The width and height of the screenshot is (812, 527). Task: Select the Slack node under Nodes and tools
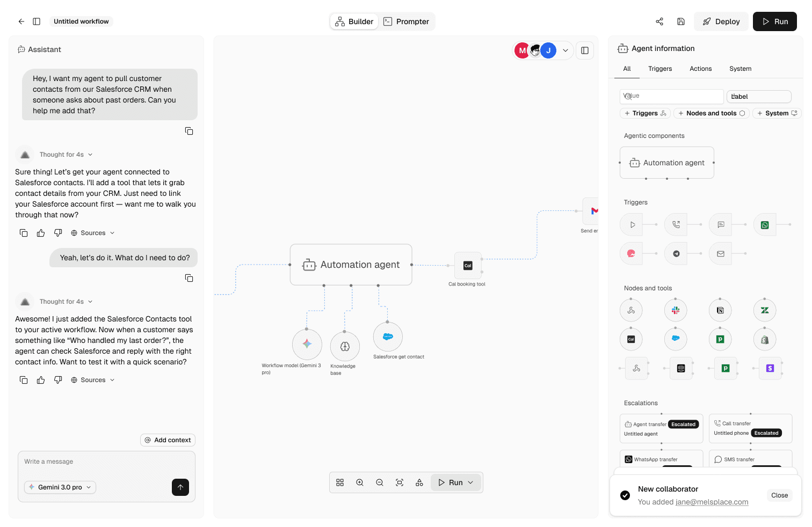(676, 310)
